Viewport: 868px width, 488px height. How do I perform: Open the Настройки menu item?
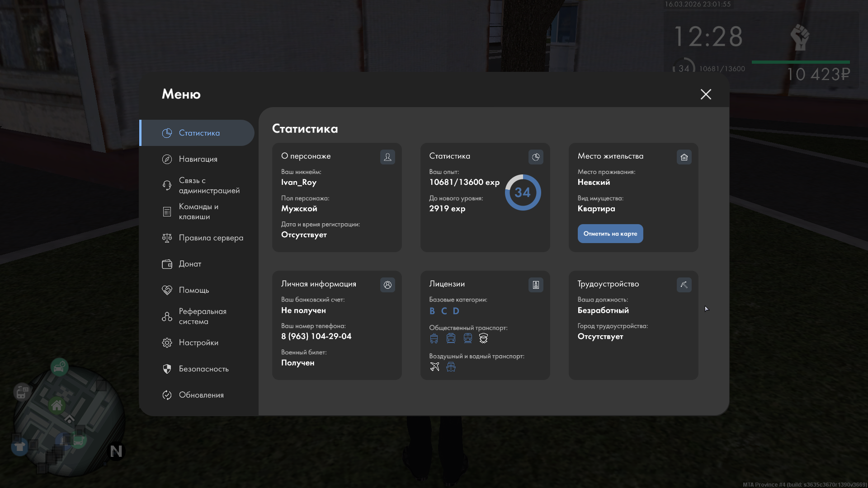click(x=198, y=343)
